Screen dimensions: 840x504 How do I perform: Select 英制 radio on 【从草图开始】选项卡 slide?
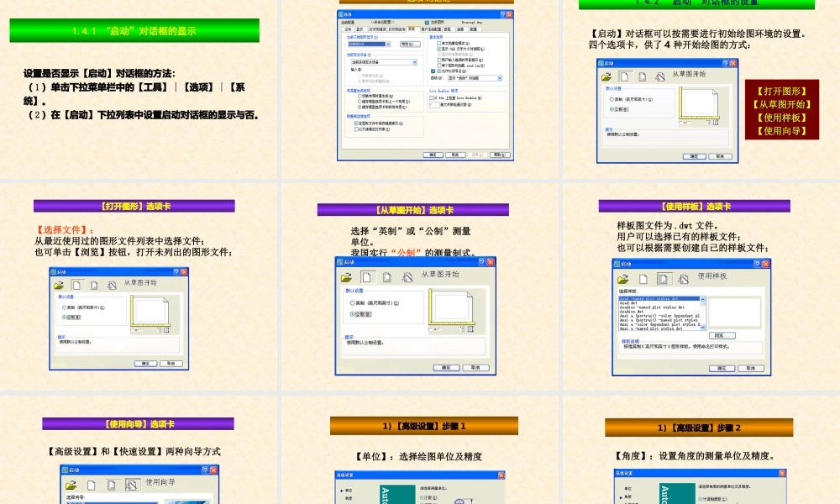point(353,303)
